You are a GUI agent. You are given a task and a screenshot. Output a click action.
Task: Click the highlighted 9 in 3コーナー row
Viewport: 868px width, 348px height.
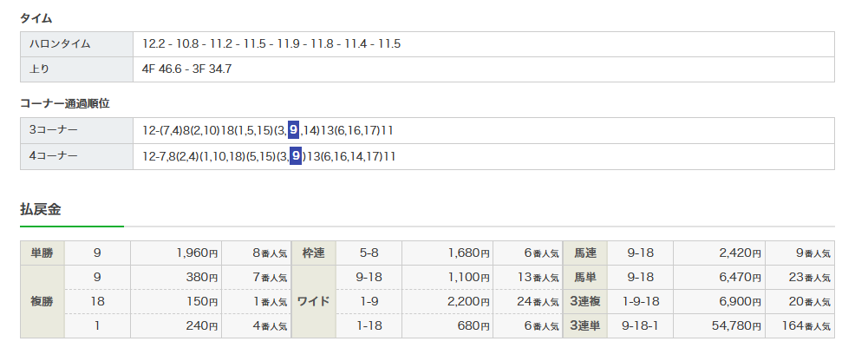click(x=295, y=130)
